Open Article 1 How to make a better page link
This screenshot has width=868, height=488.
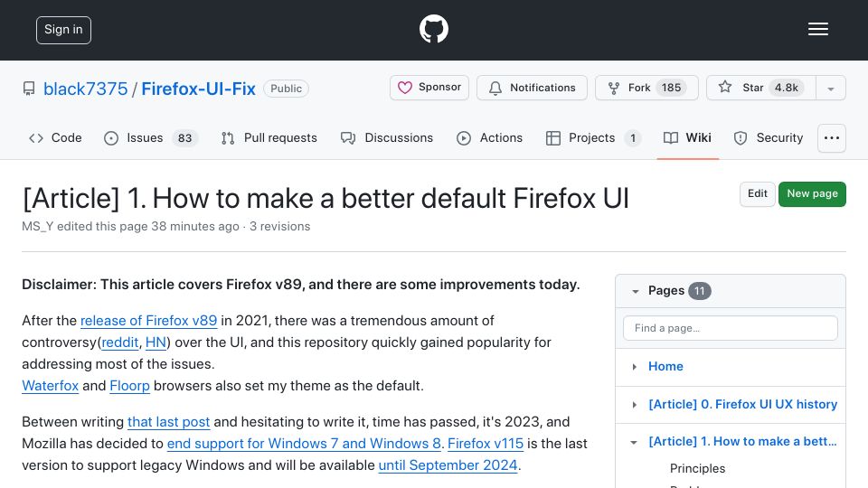click(x=742, y=442)
